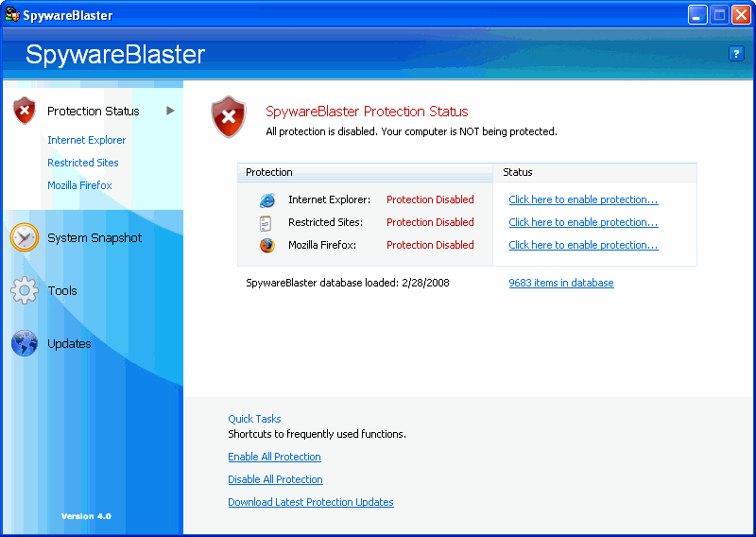Screen dimensions: 756x537
Task: Click the Updates globe icon
Action: 25,343
